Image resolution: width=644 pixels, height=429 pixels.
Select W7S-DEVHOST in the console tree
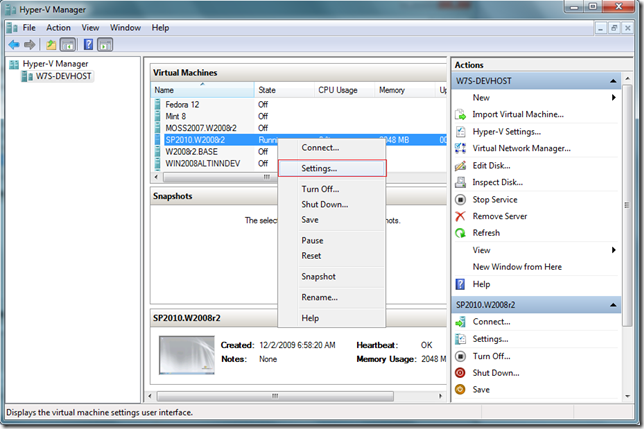pos(63,76)
